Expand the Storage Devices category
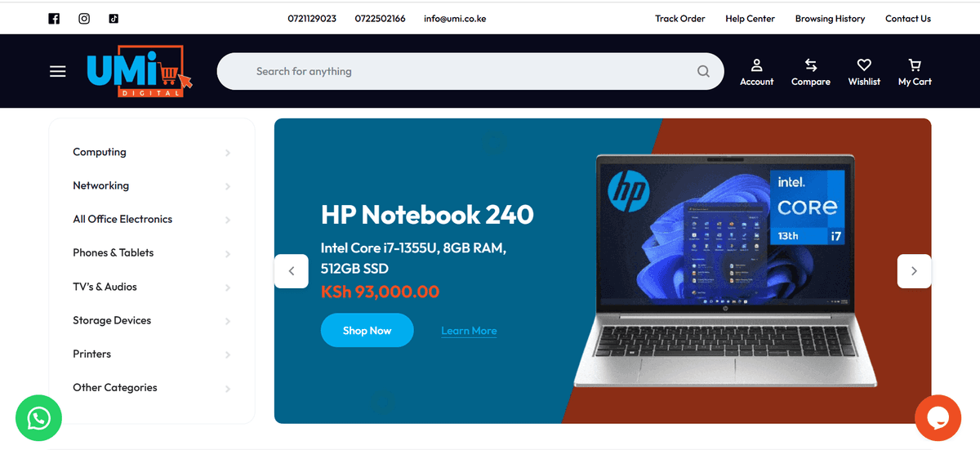Screen dimensions: 980x450 coord(152,321)
